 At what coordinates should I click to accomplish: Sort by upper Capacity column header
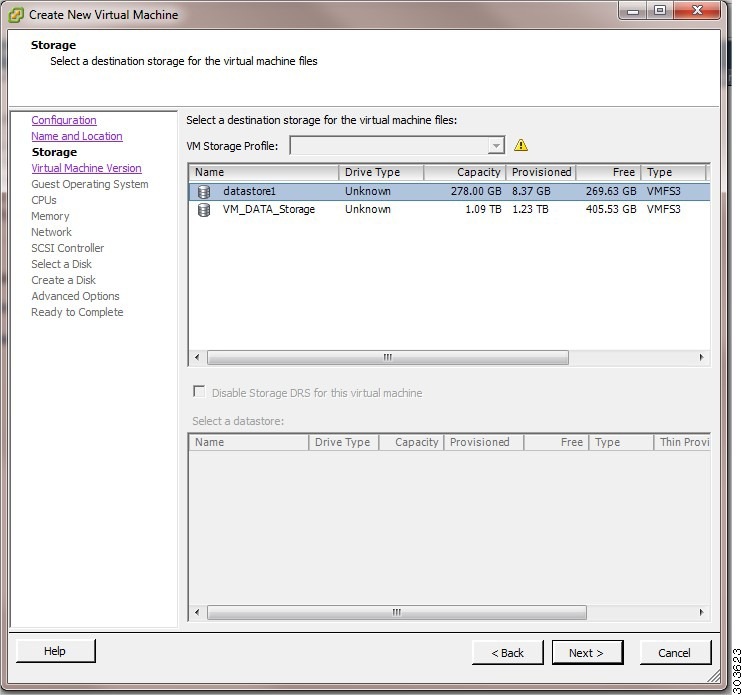point(465,172)
